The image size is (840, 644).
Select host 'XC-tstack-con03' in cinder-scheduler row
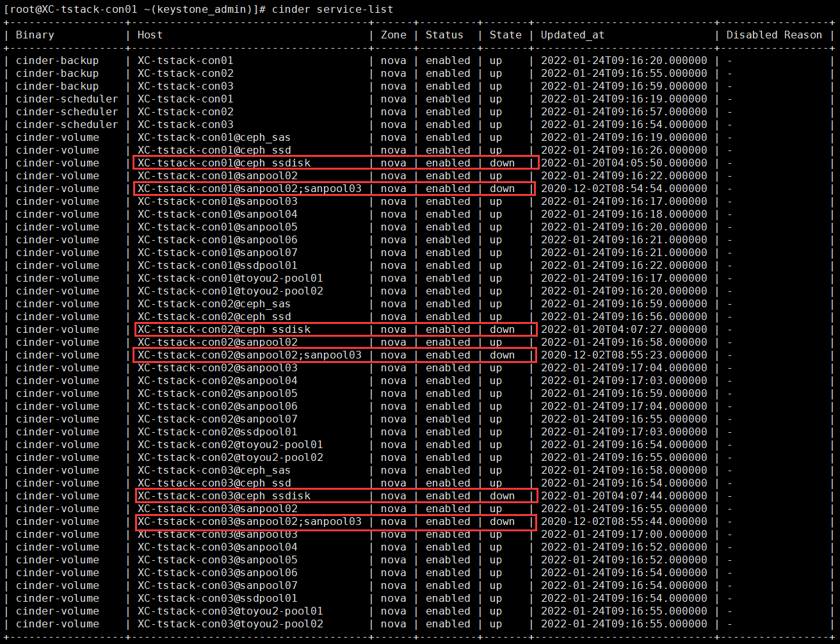click(185, 125)
